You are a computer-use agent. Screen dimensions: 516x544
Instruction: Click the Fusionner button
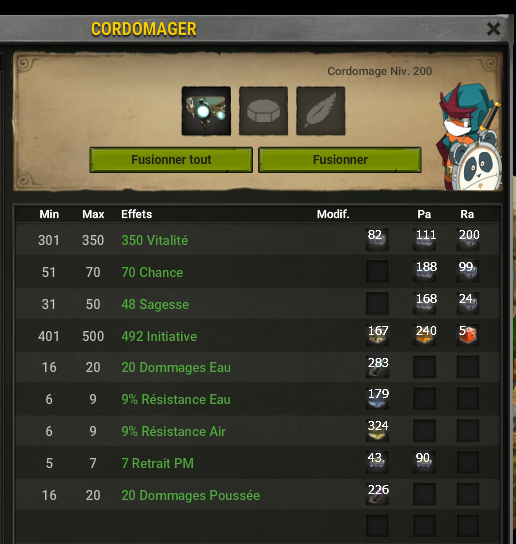click(340, 160)
